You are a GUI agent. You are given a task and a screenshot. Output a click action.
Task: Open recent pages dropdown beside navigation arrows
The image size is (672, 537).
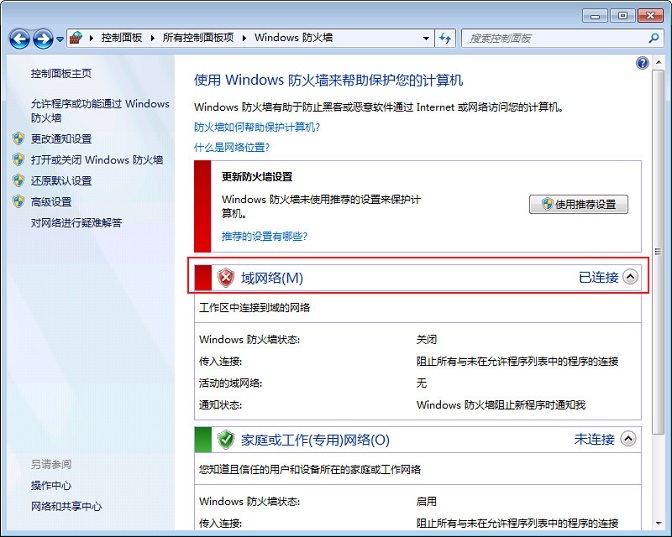coord(60,39)
